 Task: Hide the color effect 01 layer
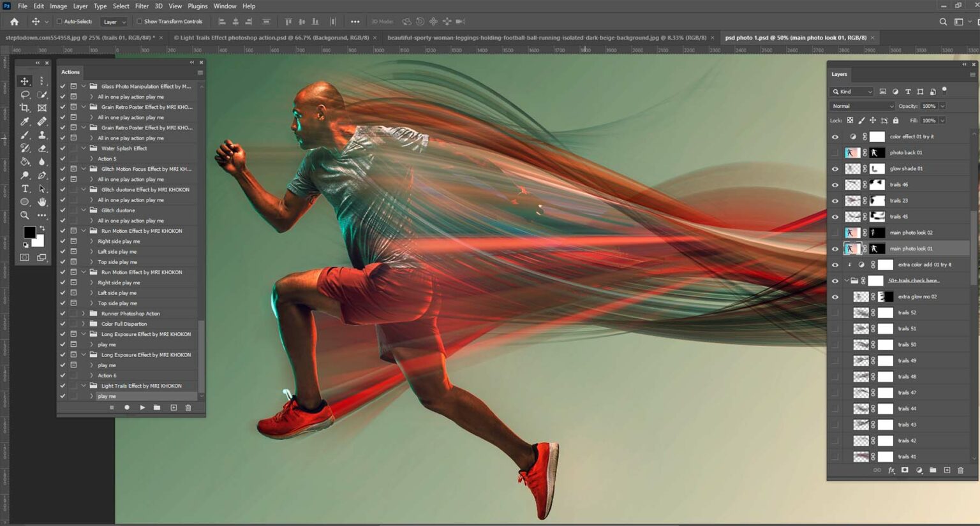[835, 136]
